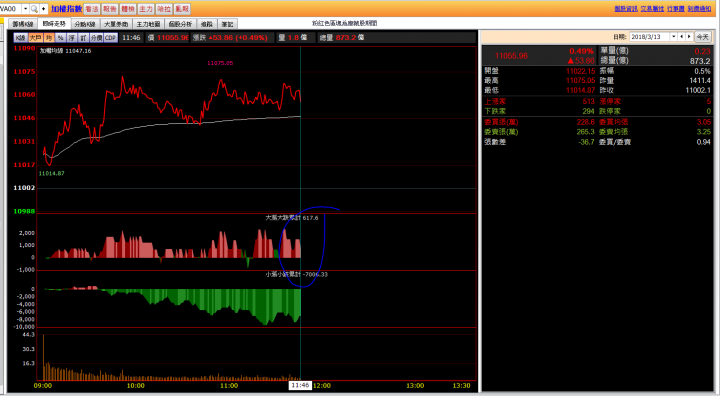Toggle the 分價 chart toolbar button

click(96, 38)
